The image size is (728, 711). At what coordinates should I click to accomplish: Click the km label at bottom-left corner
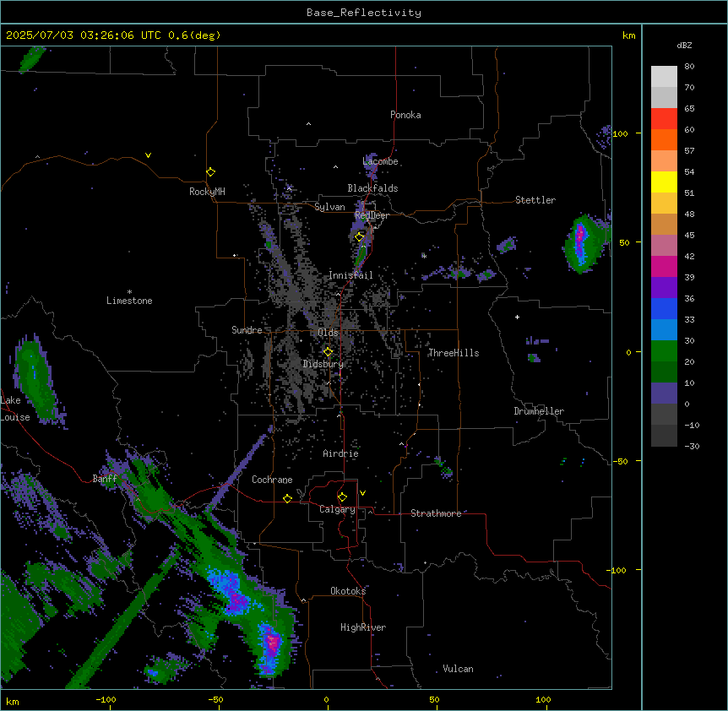click(13, 701)
